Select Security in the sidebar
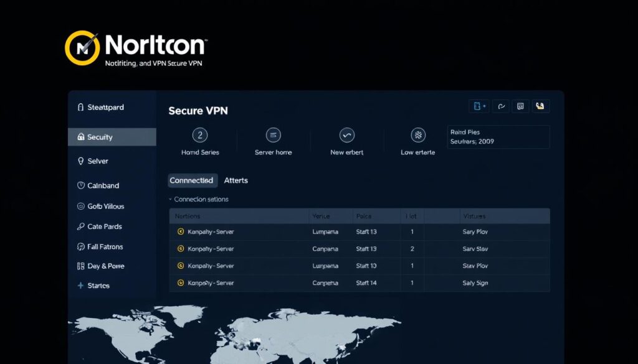The height and width of the screenshot is (364, 638). coord(112,137)
